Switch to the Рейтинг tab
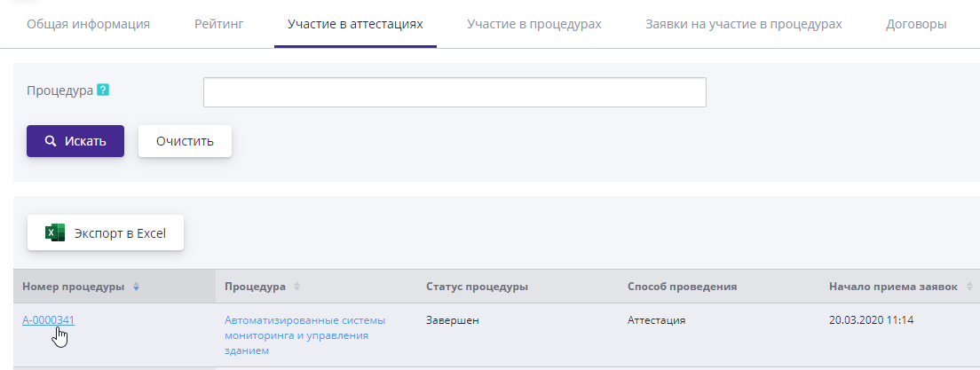Screen dimensions: 980x370 [x=218, y=24]
